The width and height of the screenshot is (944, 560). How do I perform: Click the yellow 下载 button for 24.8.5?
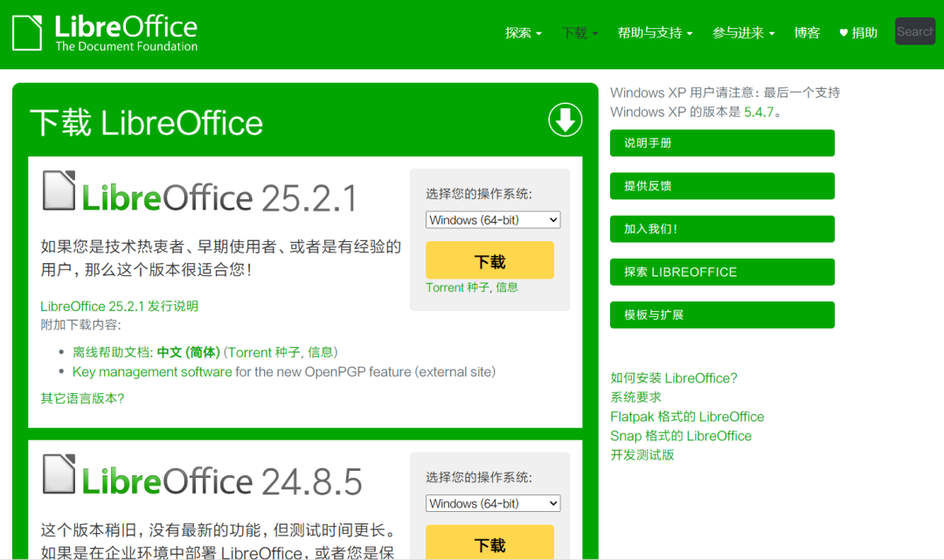pyautogui.click(x=489, y=543)
